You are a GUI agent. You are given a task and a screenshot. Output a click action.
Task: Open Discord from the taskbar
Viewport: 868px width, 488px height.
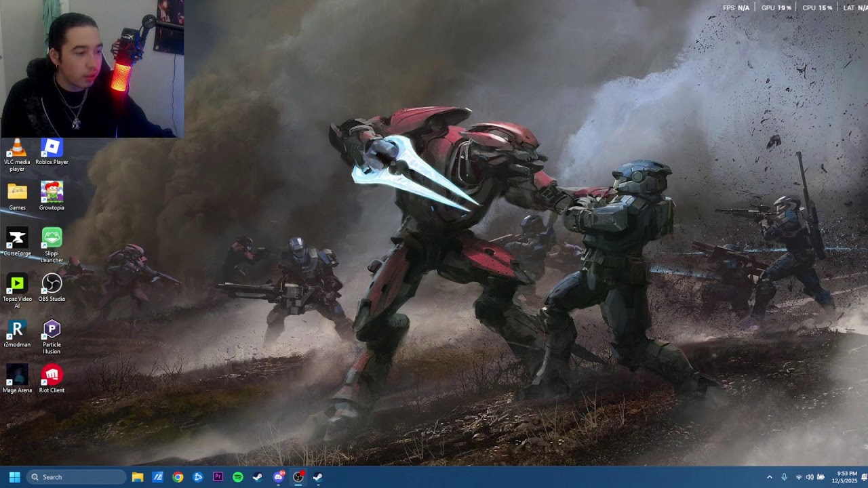pyautogui.click(x=278, y=477)
